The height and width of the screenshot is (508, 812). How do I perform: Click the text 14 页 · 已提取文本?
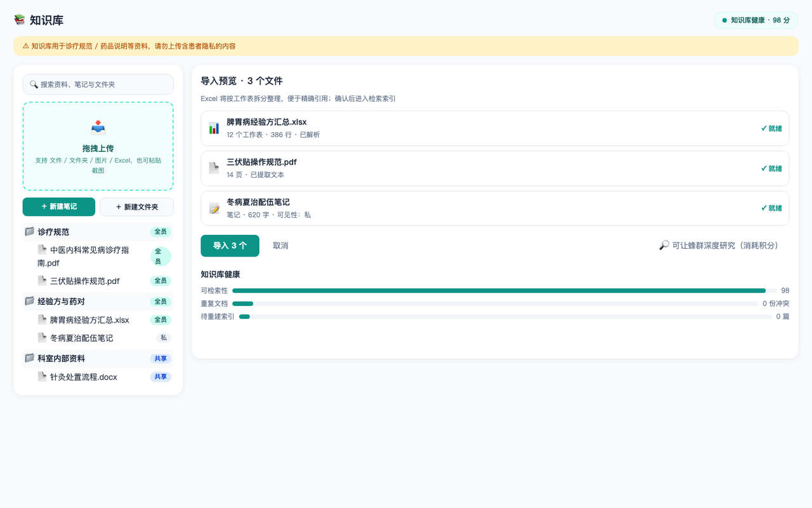pos(256,175)
